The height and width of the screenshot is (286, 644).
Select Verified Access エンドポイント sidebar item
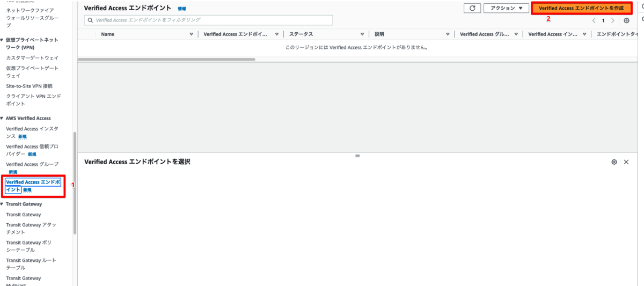tap(33, 186)
